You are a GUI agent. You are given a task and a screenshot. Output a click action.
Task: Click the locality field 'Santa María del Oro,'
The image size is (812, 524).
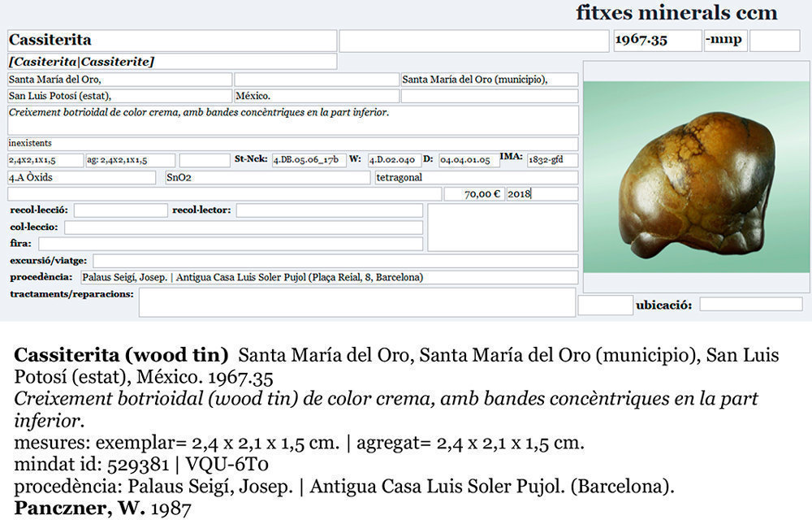[119, 80]
